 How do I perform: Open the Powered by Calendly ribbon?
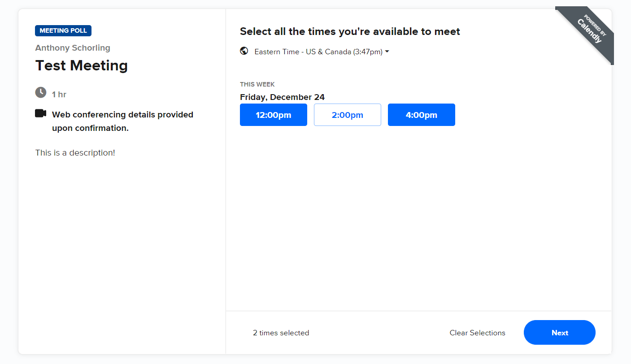tap(589, 32)
